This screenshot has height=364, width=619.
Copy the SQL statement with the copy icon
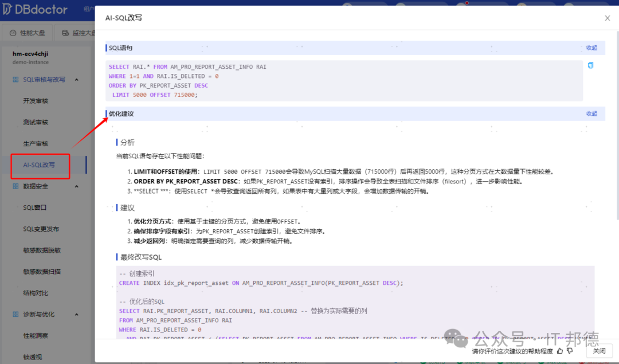(590, 65)
